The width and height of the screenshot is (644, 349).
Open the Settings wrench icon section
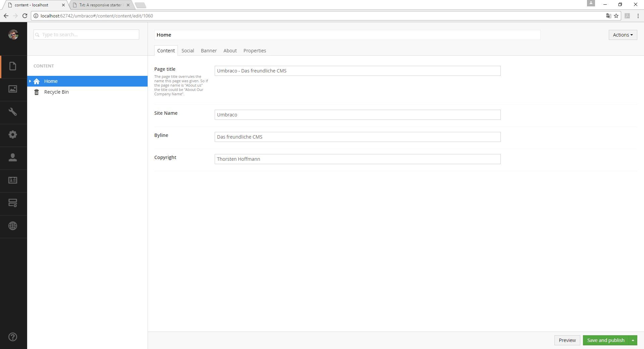click(13, 112)
